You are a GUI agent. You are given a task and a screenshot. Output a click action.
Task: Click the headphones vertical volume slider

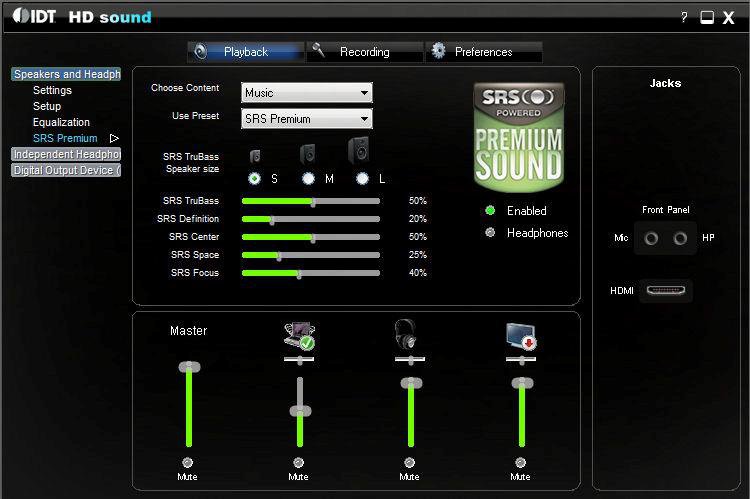[411, 412]
